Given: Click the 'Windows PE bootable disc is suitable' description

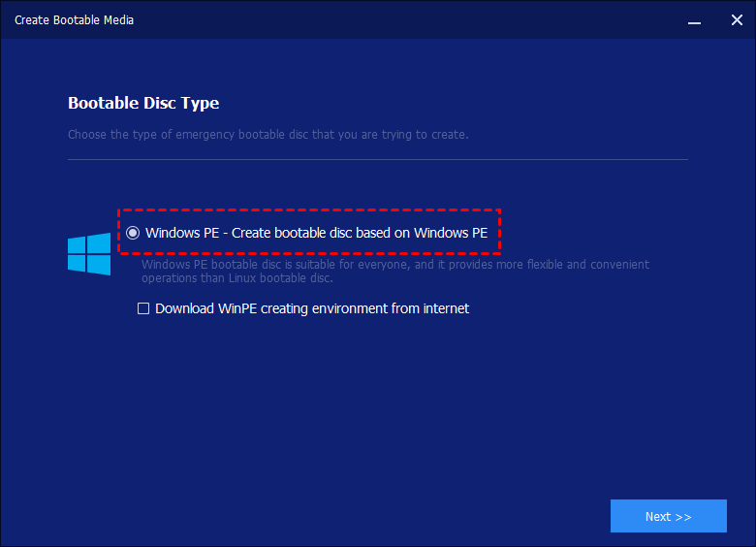Looking at the screenshot, I should coord(394,265).
